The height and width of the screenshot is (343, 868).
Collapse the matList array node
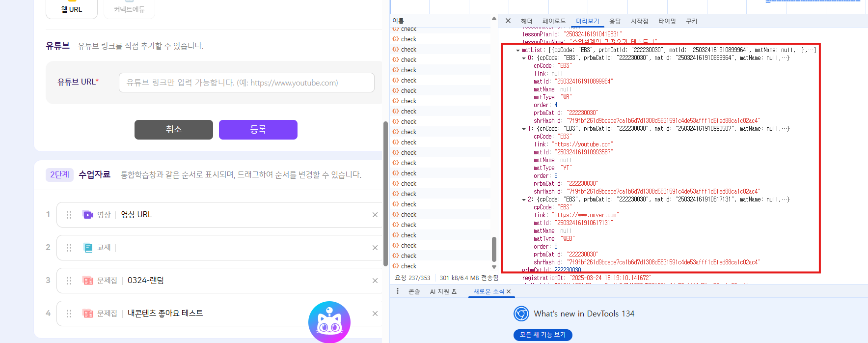point(518,50)
